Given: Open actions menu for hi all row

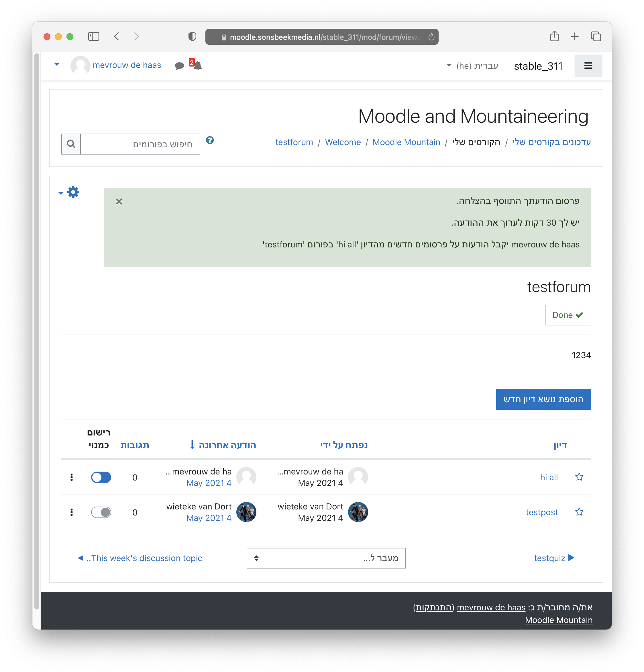Looking at the screenshot, I should [x=71, y=477].
